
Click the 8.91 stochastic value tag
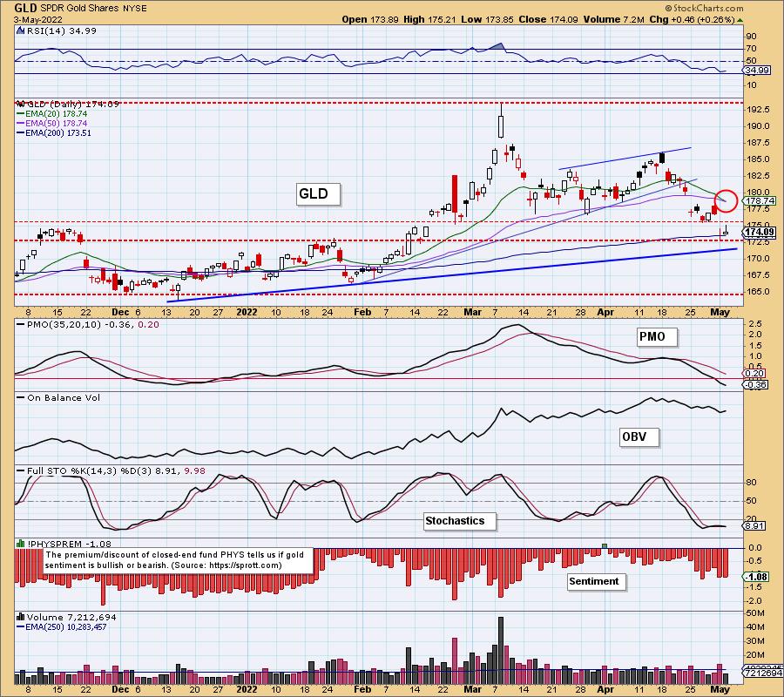point(754,526)
